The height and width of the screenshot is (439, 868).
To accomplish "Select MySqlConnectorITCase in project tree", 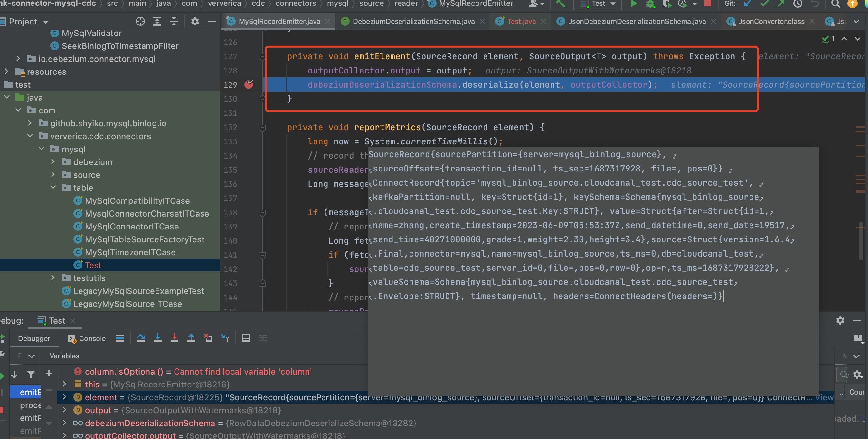I will click(x=132, y=226).
